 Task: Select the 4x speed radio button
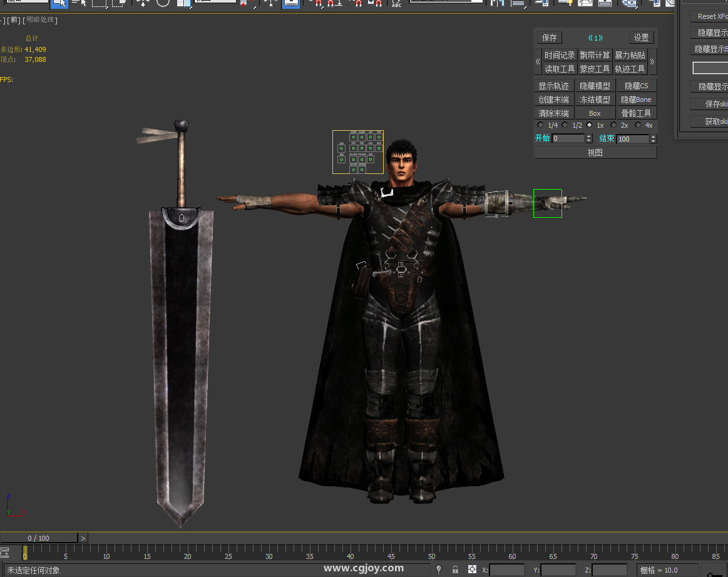[x=638, y=125]
